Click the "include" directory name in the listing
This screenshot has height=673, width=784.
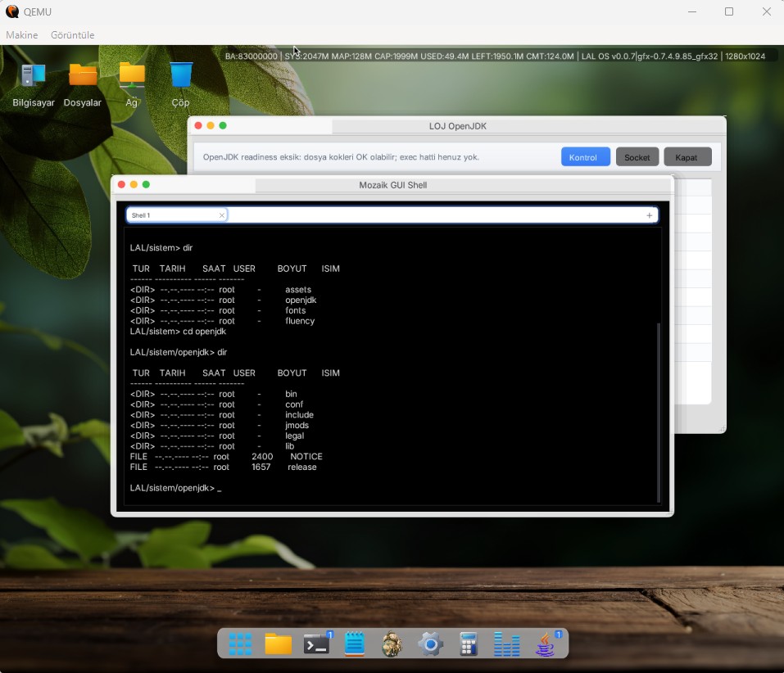point(300,415)
